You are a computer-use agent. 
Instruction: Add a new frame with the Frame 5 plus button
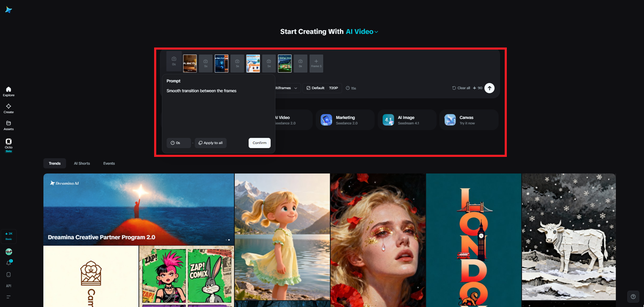click(x=316, y=64)
